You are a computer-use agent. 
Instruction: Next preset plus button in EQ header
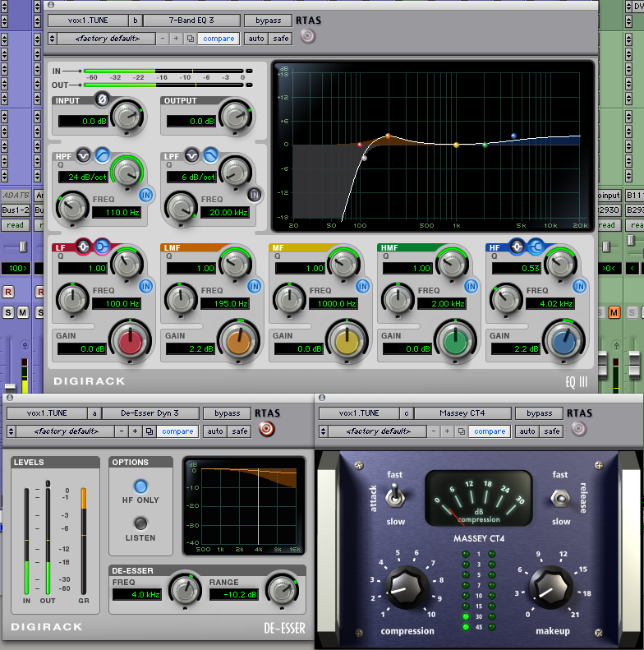pyautogui.click(x=176, y=39)
